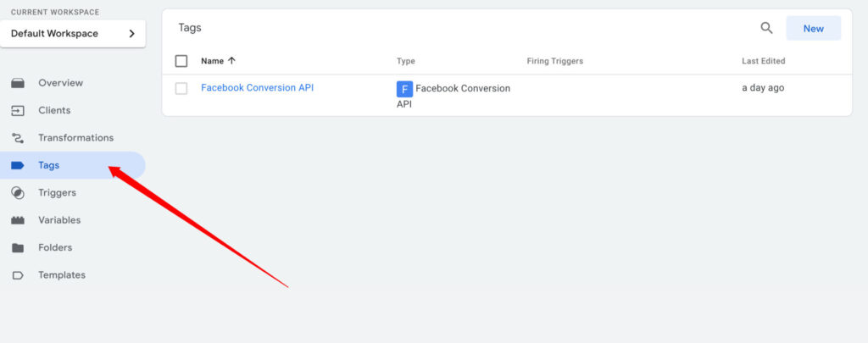868x343 pixels.
Task: Sort by Name using the arrow
Action: pos(231,61)
